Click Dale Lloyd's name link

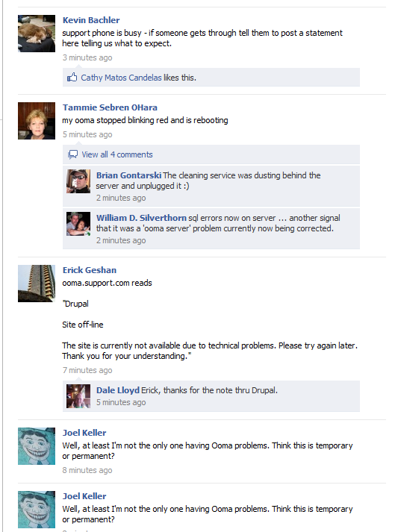coord(118,390)
